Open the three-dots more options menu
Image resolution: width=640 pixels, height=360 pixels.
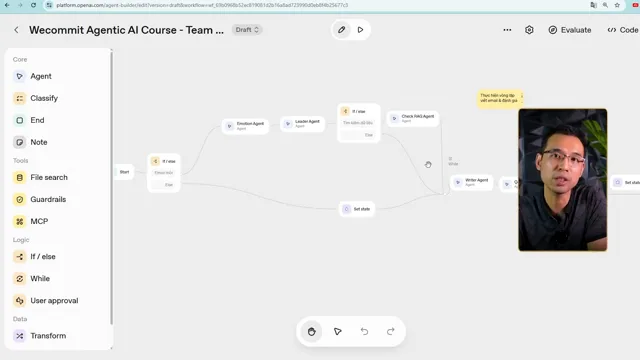[x=507, y=30]
